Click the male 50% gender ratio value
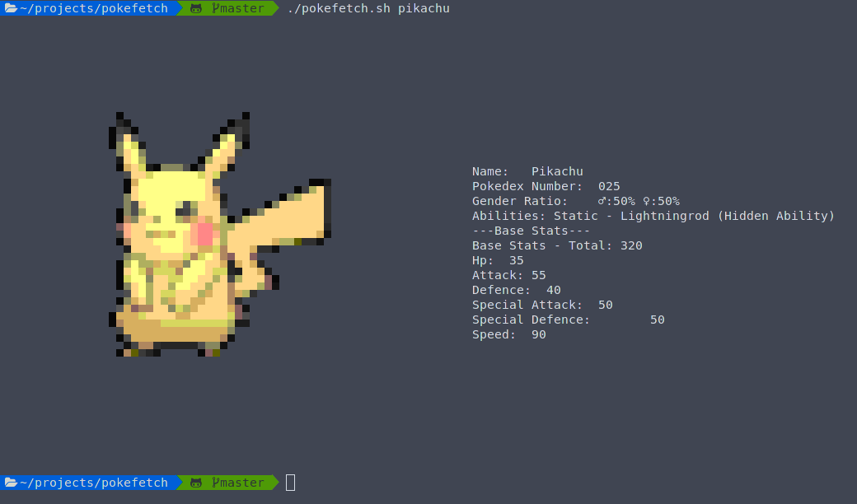The image size is (857, 504). coord(616,201)
